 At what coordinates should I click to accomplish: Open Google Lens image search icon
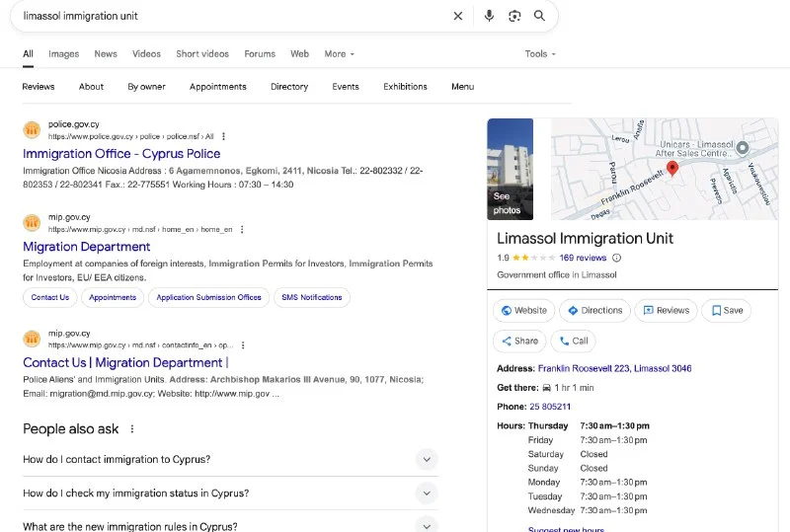tap(513, 16)
